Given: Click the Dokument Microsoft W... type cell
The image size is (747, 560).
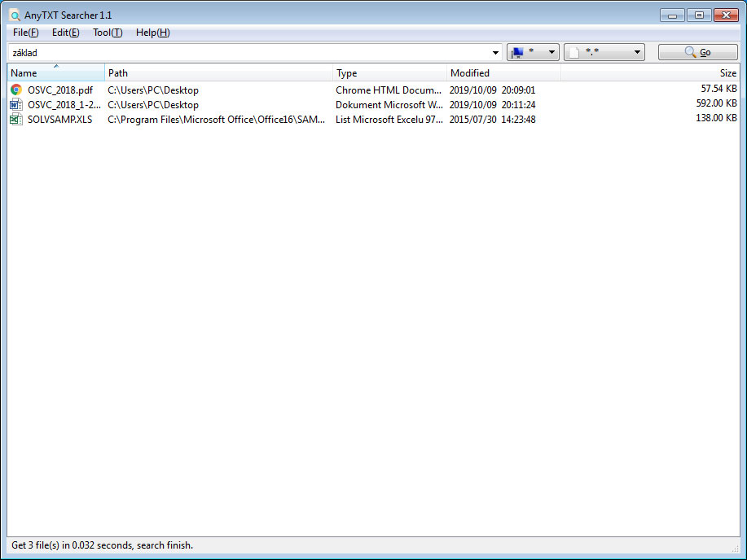Looking at the screenshot, I should tap(389, 105).
